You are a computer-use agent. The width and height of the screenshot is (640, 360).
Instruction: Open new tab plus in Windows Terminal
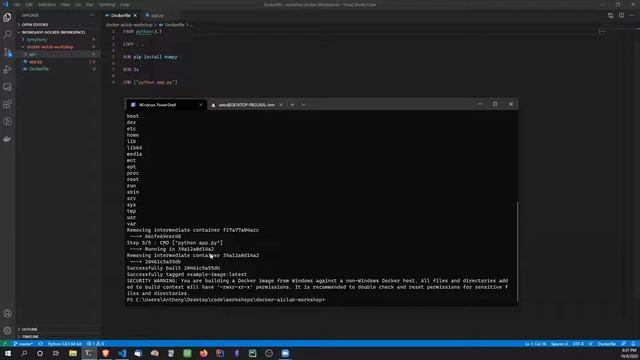click(x=292, y=104)
